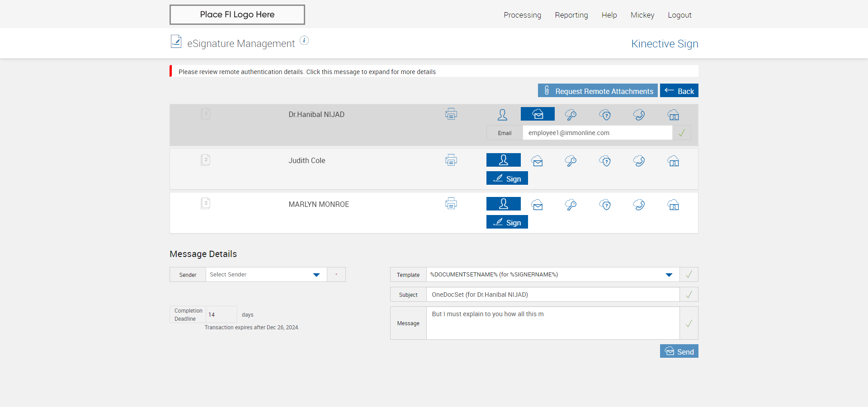Expand the remote authentication details message
The width and height of the screenshot is (868, 407).
pyautogui.click(x=307, y=72)
